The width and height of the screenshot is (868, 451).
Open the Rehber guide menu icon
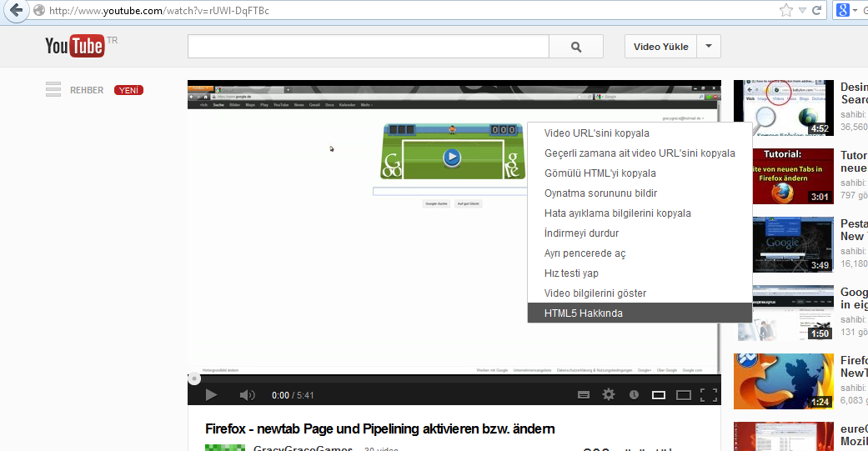[53, 90]
